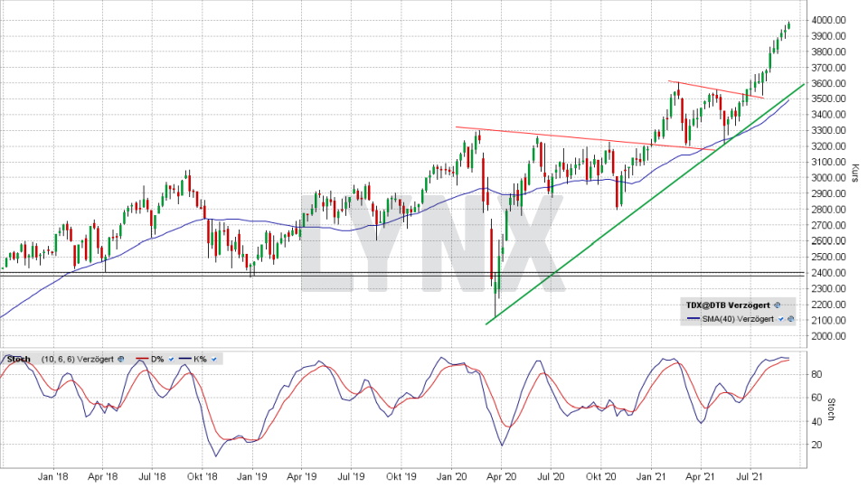The image size is (868, 488).
Task: Click the vertical Kurs axis title
Action: tap(855, 173)
